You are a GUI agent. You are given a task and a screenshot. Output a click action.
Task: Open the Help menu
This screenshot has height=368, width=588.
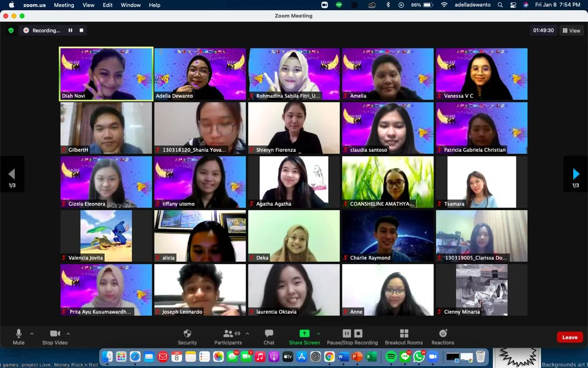click(x=155, y=5)
